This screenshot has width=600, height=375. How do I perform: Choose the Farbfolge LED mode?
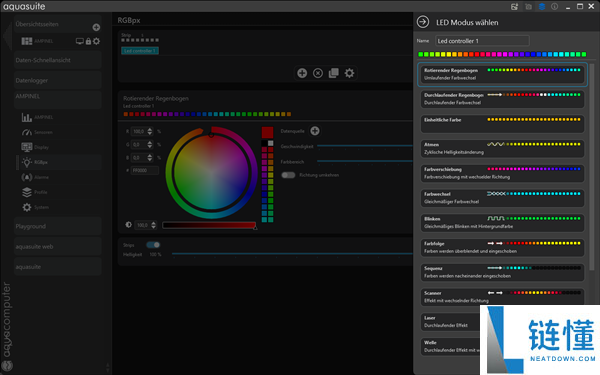point(502,248)
